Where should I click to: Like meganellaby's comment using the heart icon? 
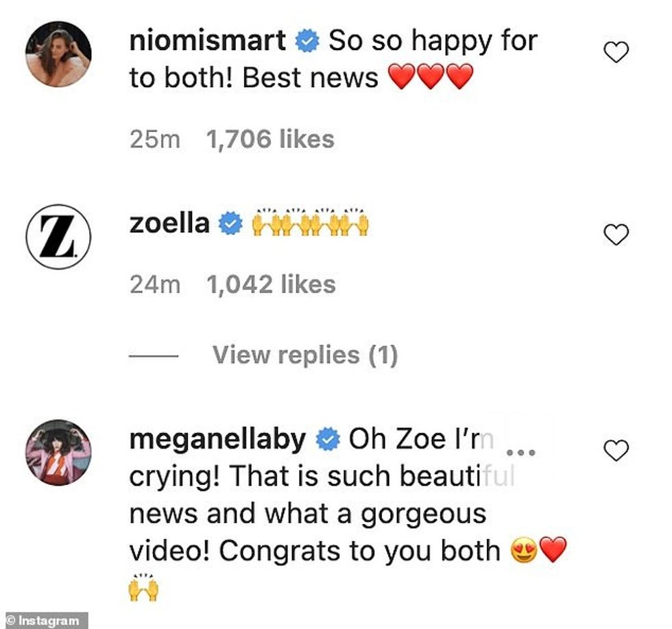tap(615, 450)
